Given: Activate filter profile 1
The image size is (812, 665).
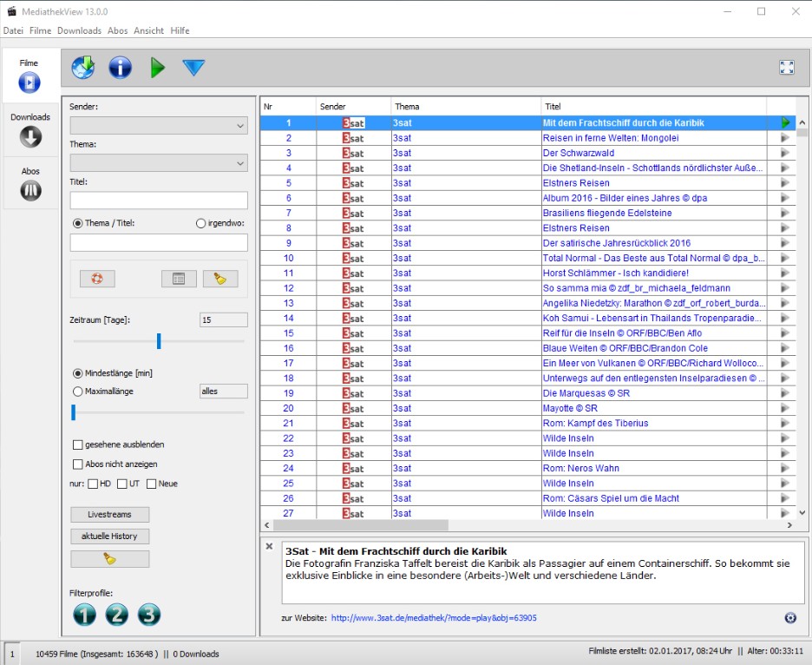Looking at the screenshot, I should tap(84, 615).
